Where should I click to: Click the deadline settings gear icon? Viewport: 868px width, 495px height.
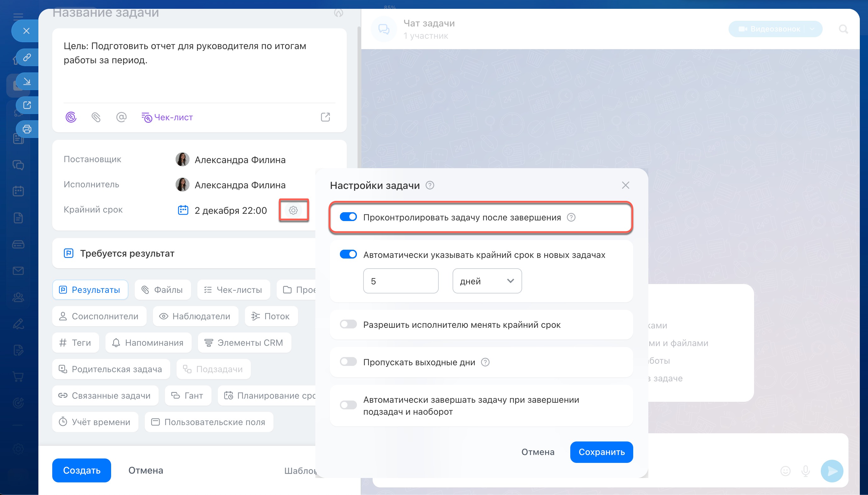tap(293, 210)
